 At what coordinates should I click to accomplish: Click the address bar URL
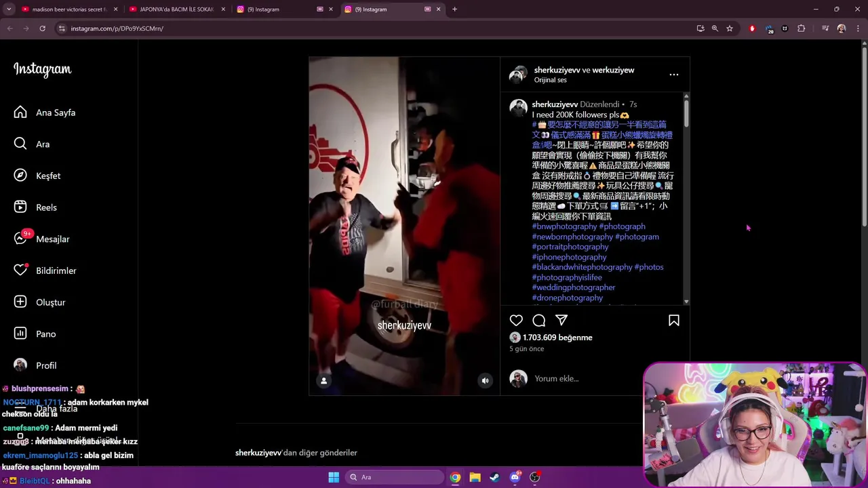[x=117, y=28]
